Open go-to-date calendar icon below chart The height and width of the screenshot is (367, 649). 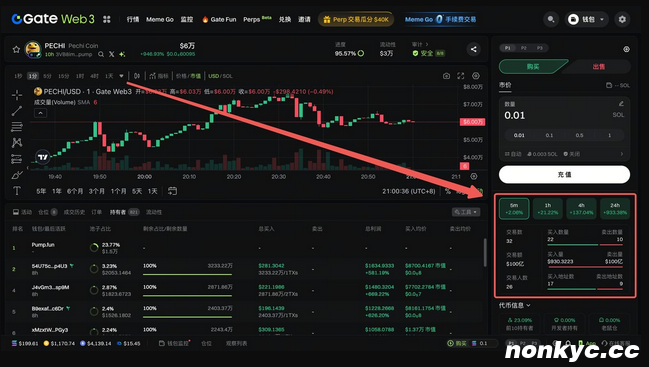pos(172,191)
